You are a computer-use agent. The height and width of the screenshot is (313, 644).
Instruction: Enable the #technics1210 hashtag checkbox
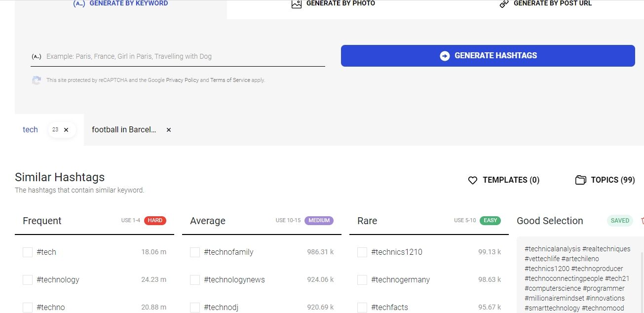(x=362, y=252)
